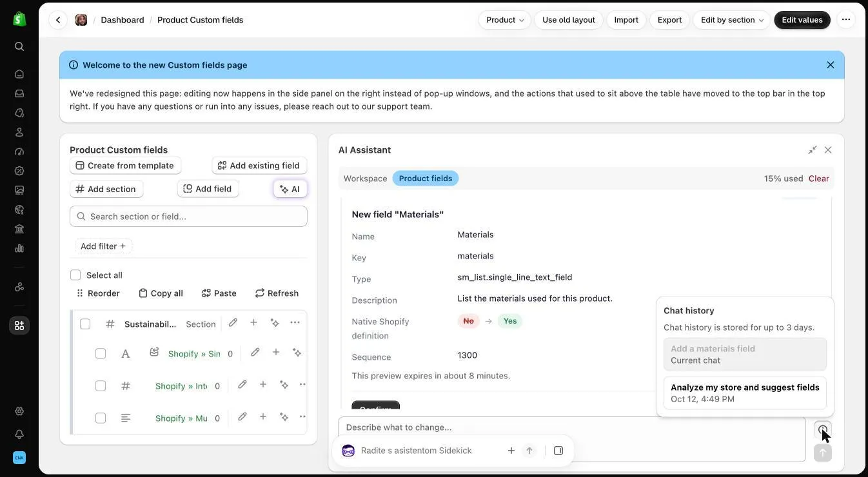Open the apps grid icon in sidebar
Viewport: 868px width, 477px height.
point(19,326)
